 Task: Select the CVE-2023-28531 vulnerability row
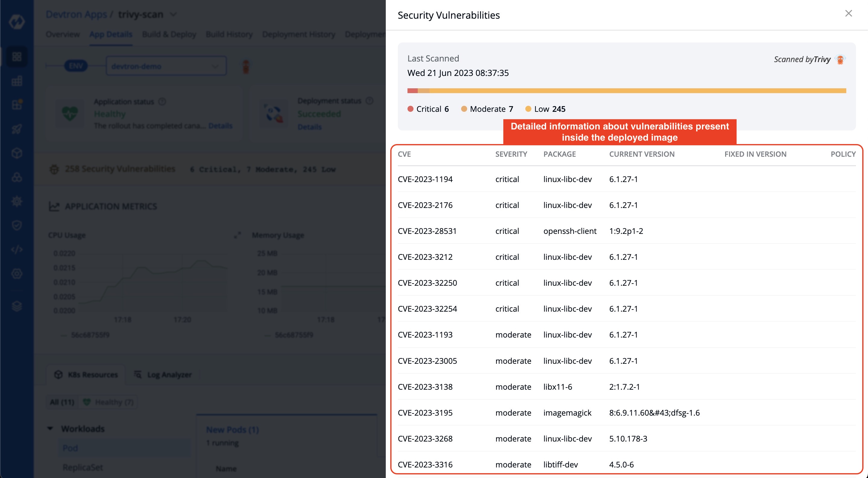[x=626, y=231]
